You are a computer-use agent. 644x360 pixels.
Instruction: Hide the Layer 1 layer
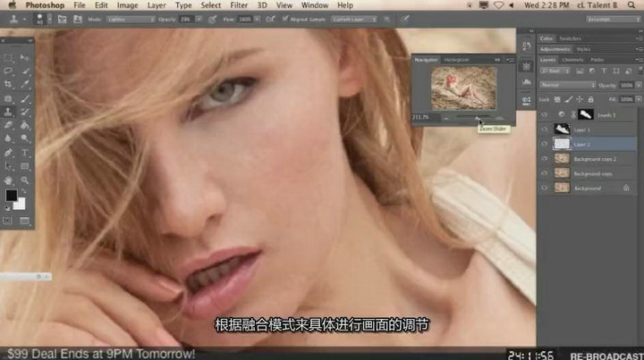[x=545, y=130]
